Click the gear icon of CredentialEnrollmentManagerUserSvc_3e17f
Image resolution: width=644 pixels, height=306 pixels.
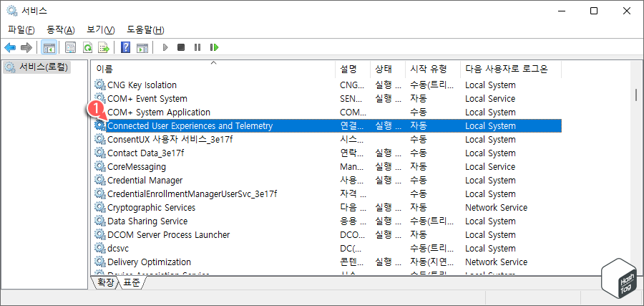(99, 193)
